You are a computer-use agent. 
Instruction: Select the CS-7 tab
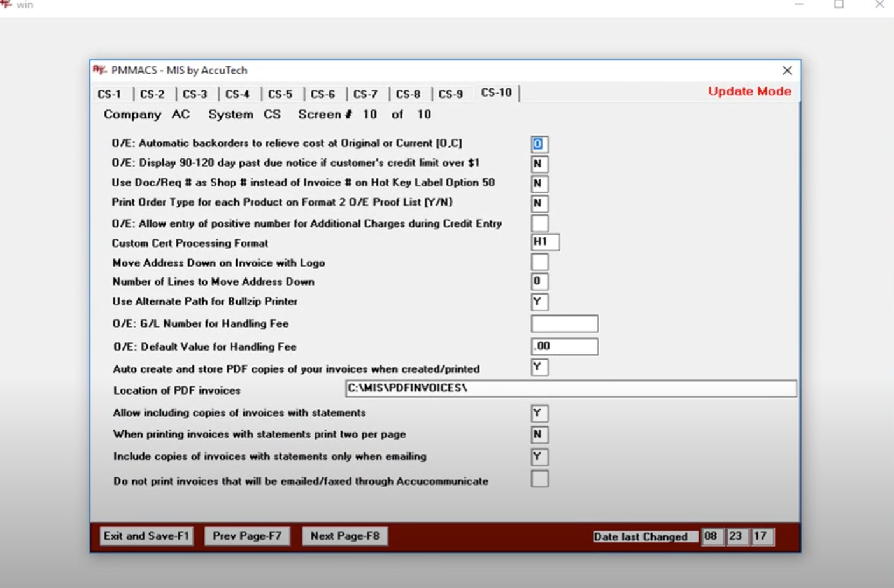coord(366,94)
